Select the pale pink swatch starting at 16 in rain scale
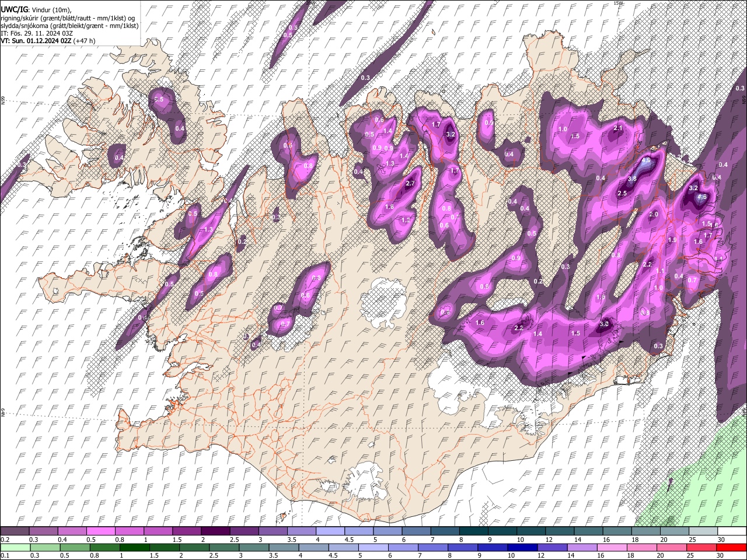747x560 pixels. [612, 548]
